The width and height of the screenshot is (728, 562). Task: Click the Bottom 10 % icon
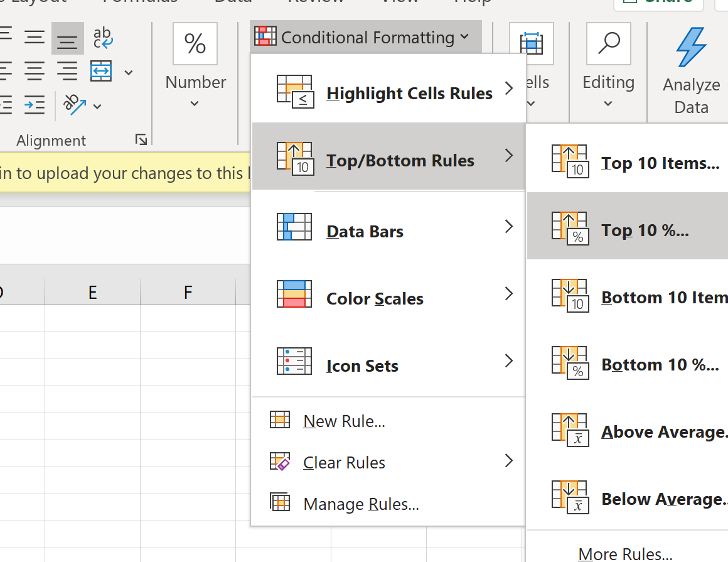pos(570,363)
